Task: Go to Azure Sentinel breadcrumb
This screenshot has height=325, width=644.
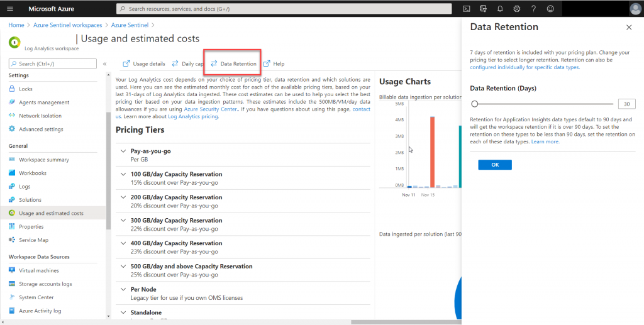Action: (x=130, y=25)
